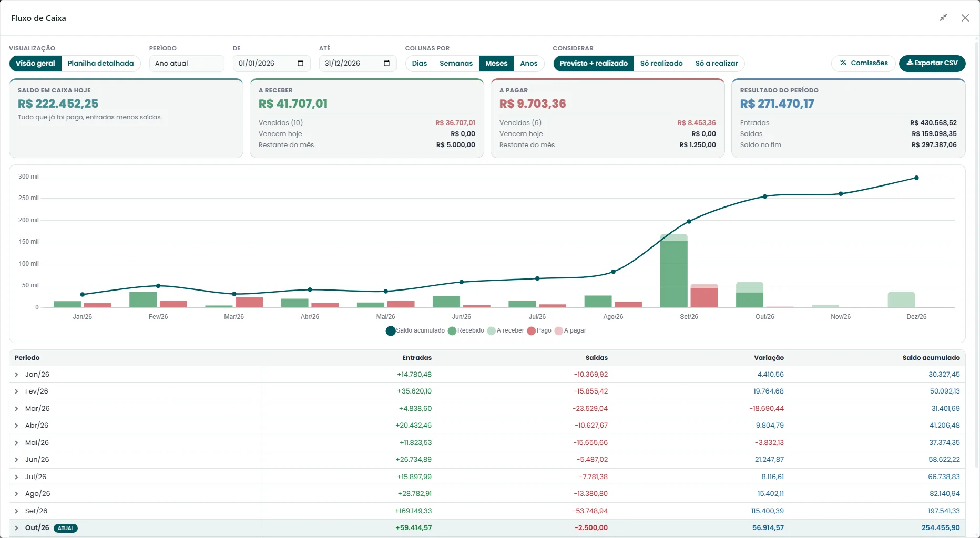Toggle Saldo acumulado legend swatch
The width and height of the screenshot is (980, 538).
click(390, 331)
